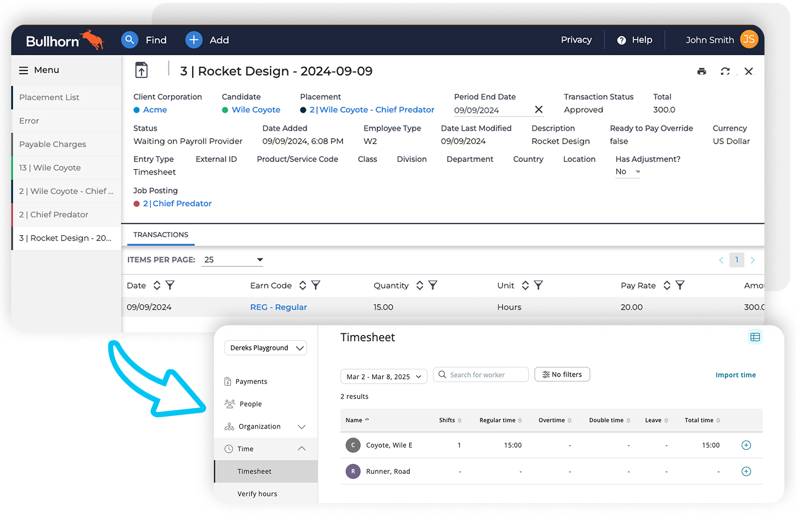796x532 pixels.
Task: Open Mar 2 - Mar 8, 2025 date range
Action: pyautogui.click(x=383, y=377)
